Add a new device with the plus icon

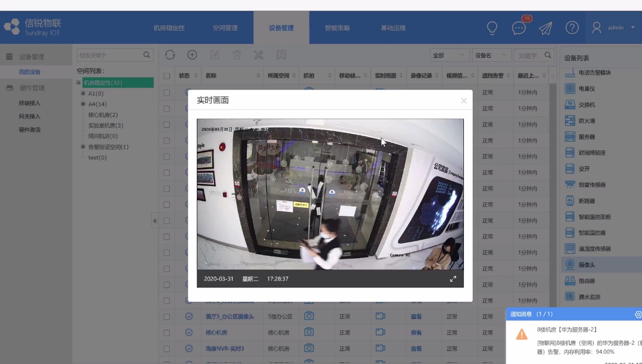pyautogui.click(x=192, y=55)
